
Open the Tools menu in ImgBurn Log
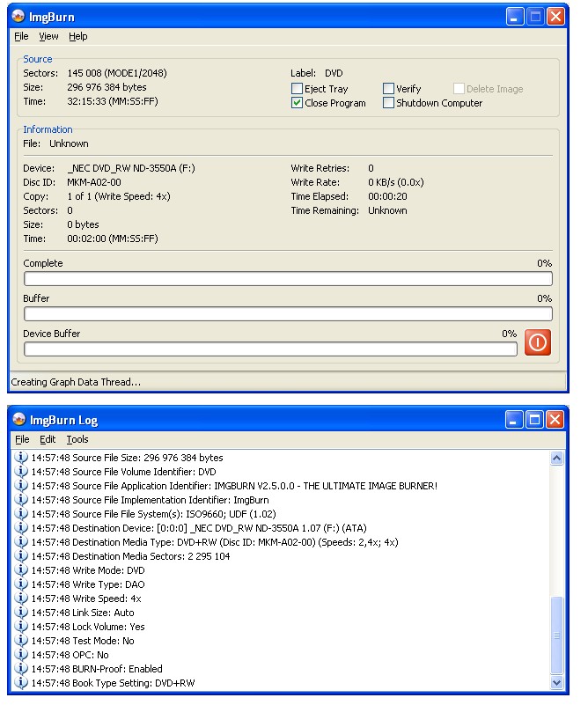[77, 439]
